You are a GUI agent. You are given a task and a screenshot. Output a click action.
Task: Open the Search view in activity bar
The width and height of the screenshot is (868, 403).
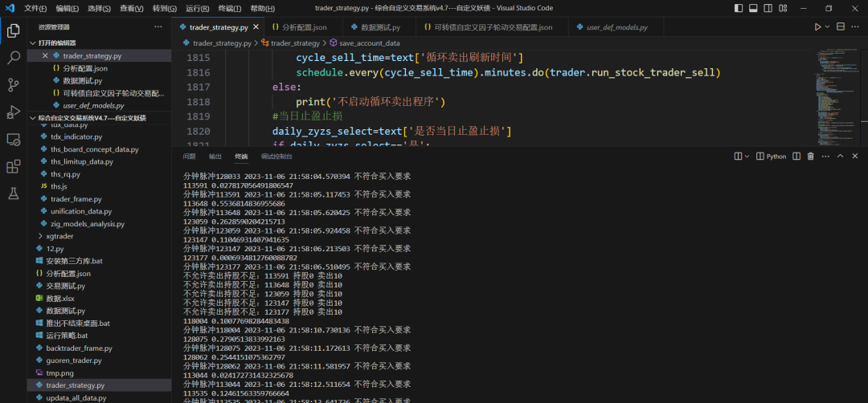tap(14, 58)
